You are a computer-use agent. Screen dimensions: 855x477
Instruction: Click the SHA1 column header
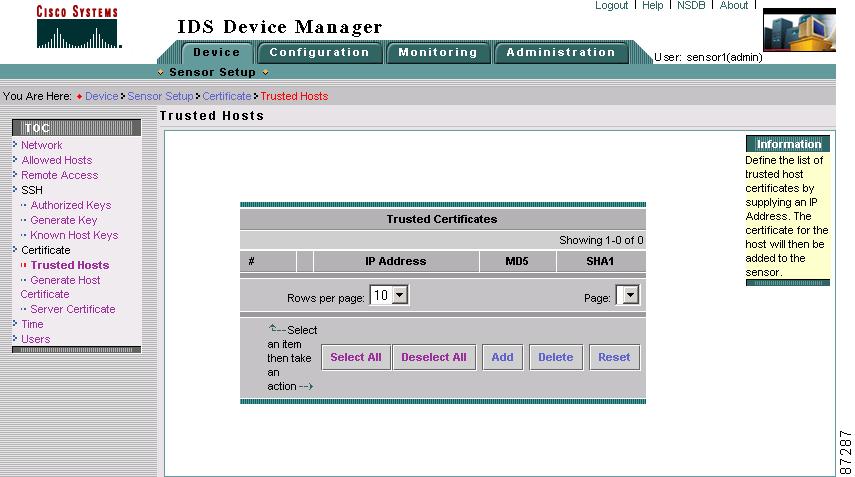coord(600,261)
